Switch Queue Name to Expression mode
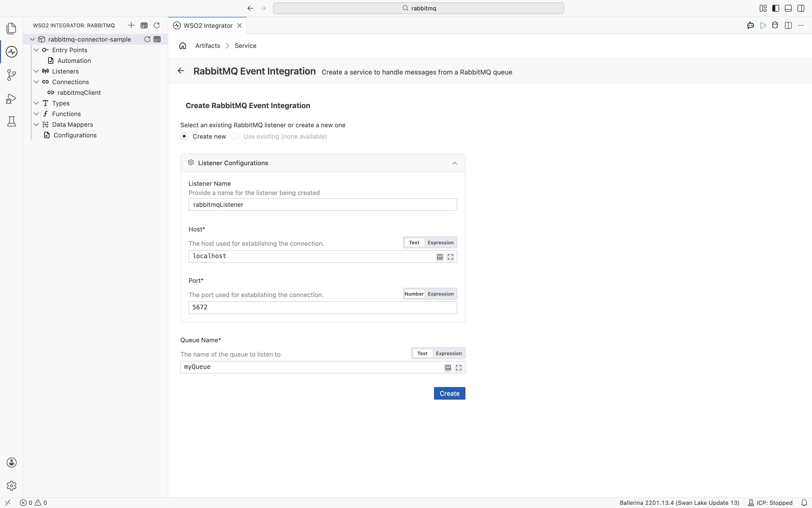This screenshot has height=508, width=812. (449, 353)
